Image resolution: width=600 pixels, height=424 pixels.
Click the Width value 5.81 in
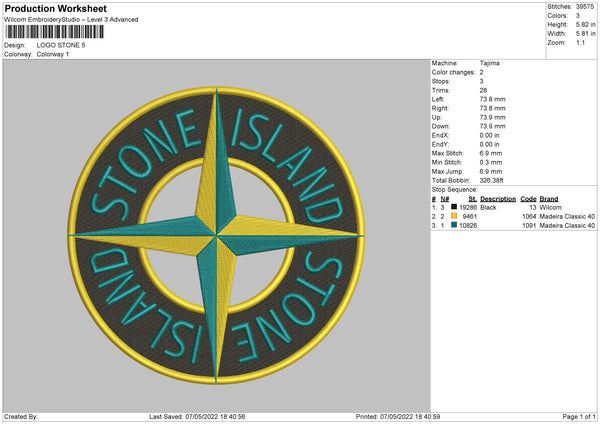[585, 34]
